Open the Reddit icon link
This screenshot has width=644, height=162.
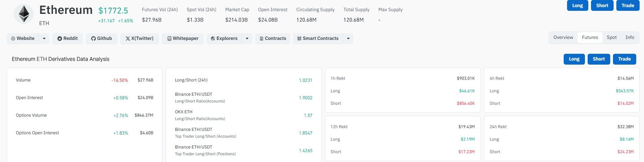tap(60, 39)
